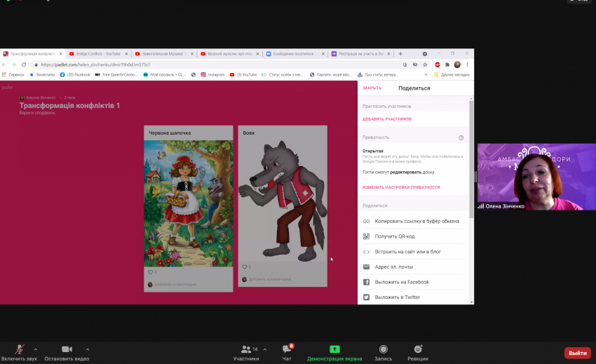The width and height of the screenshot is (596, 364).
Task: Like the Червона шапочка post heart
Action: coord(150,272)
